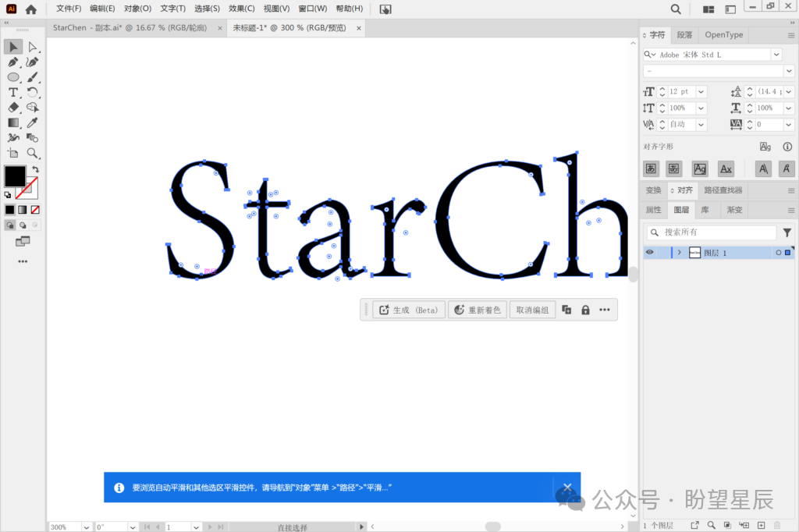799x532 pixels.
Task: Toggle snap glyph Ax baseline option
Action: tap(726, 168)
